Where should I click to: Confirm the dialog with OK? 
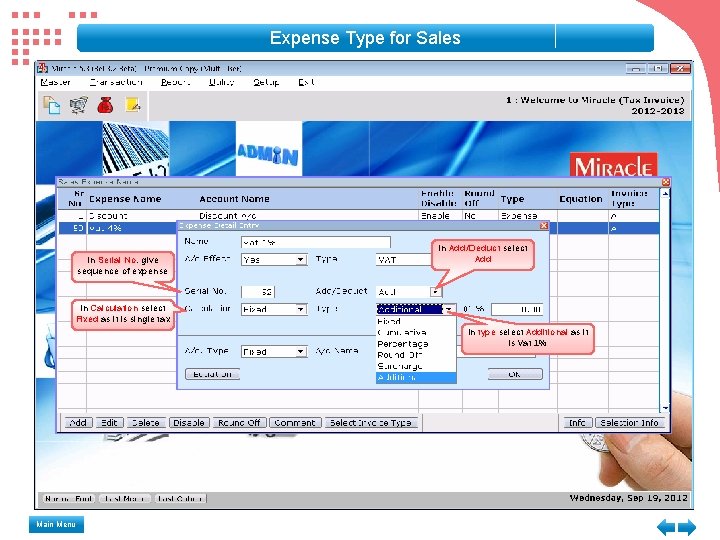[x=515, y=374]
